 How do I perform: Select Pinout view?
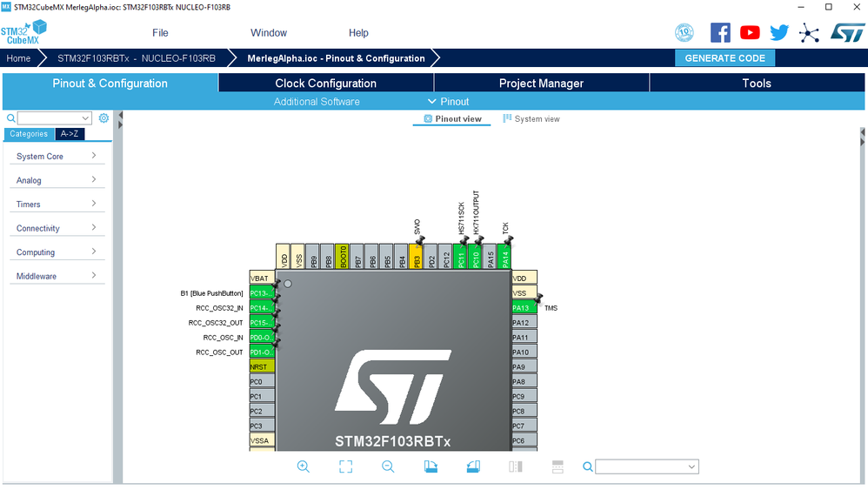pos(451,118)
